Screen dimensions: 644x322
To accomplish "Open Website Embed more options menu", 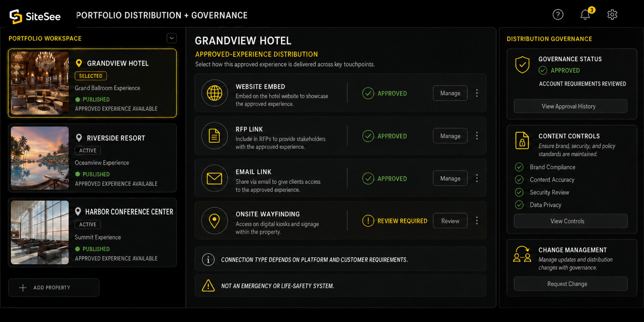I will click(477, 93).
